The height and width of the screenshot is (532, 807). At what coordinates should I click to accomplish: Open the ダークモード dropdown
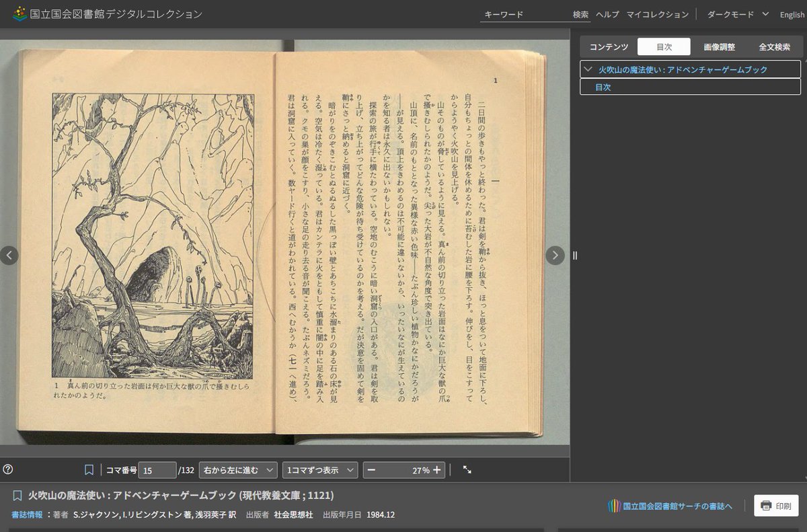click(738, 14)
